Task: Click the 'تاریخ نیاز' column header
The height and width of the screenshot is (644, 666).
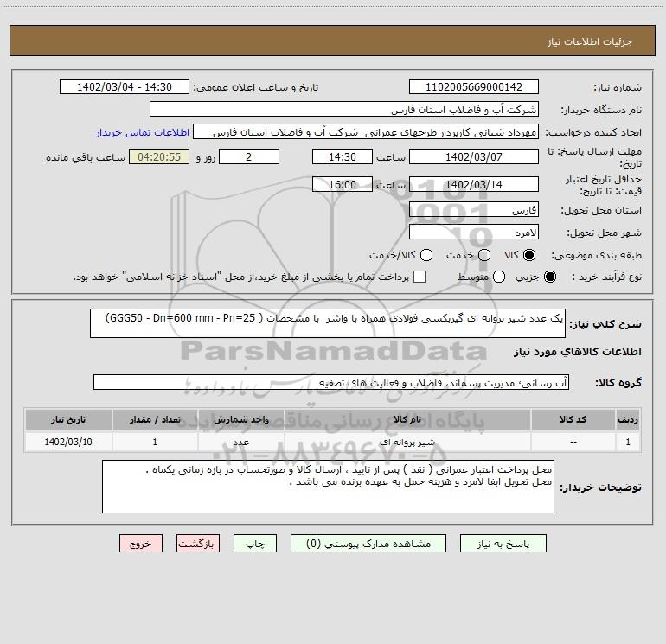Action: coord(68,419)
